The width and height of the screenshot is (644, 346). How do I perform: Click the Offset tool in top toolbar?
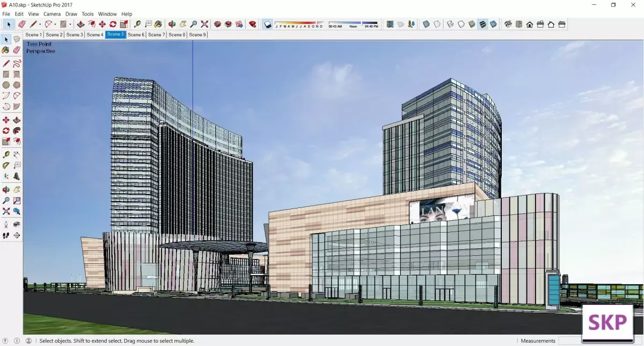(x=91, y=24)
